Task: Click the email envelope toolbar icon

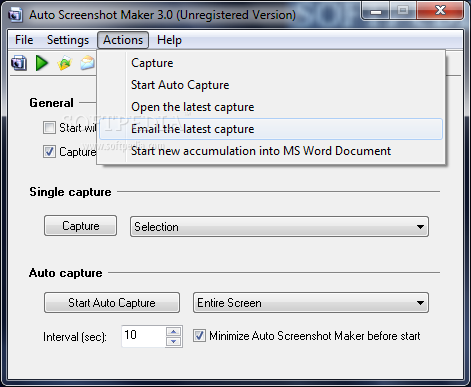Action: [87, 63]
